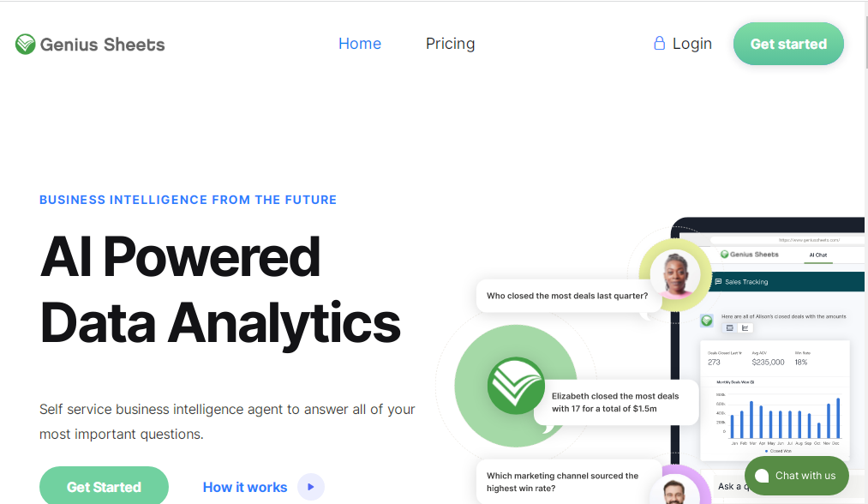Click the Ask a question input field
The height and width of the screenshot is (504, 868).
pyautogui.click(x=729, y=486)
